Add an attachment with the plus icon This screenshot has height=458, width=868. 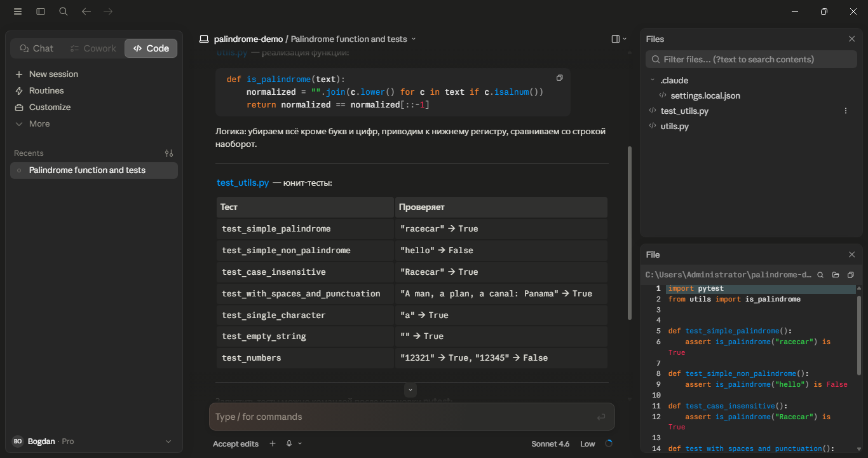coord(273,444)
